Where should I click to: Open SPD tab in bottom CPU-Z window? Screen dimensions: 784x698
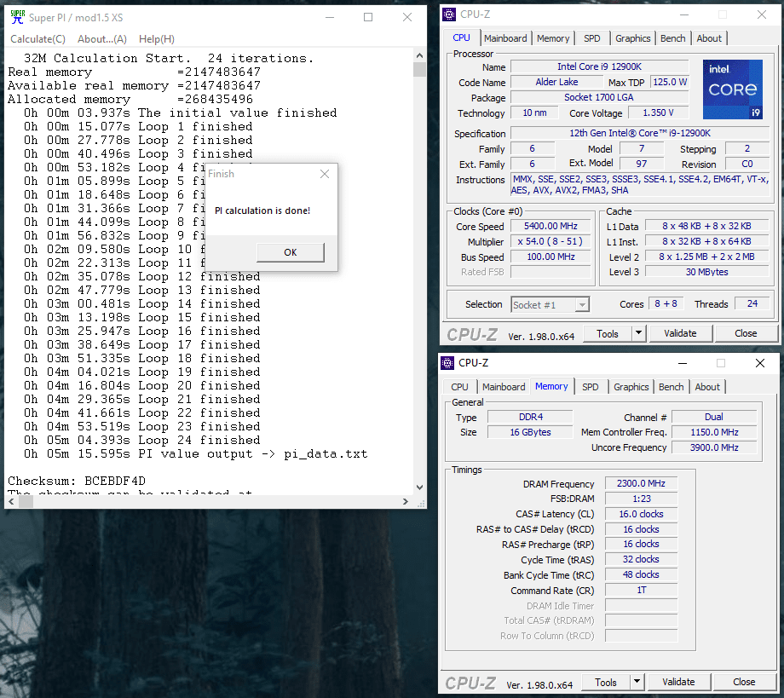(590, 387)
